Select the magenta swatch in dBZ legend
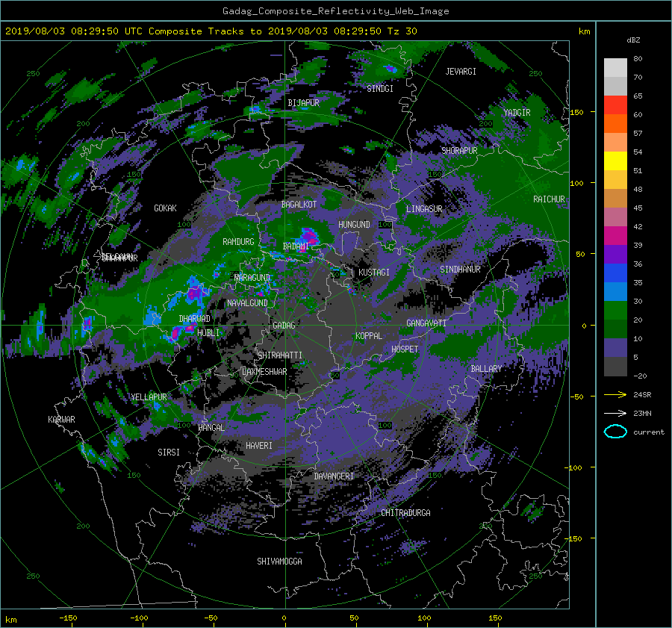 click(615, 236)
